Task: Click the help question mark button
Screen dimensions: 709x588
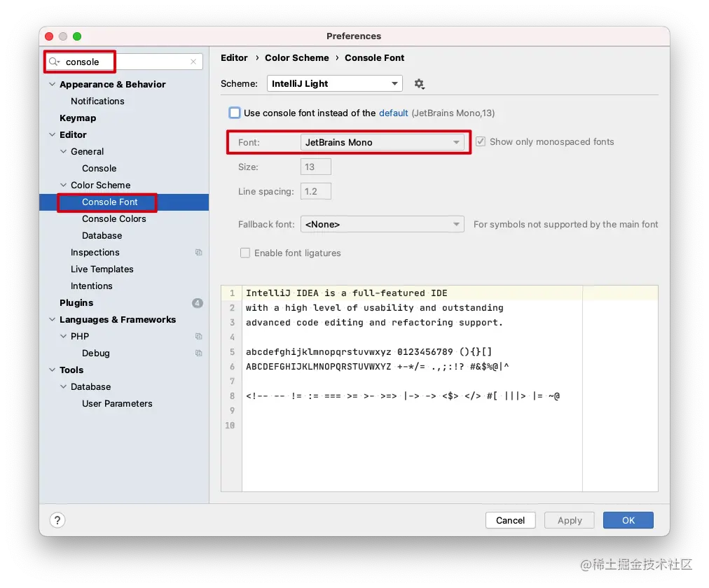Action: pyautogui.click(x=57, y=520)
